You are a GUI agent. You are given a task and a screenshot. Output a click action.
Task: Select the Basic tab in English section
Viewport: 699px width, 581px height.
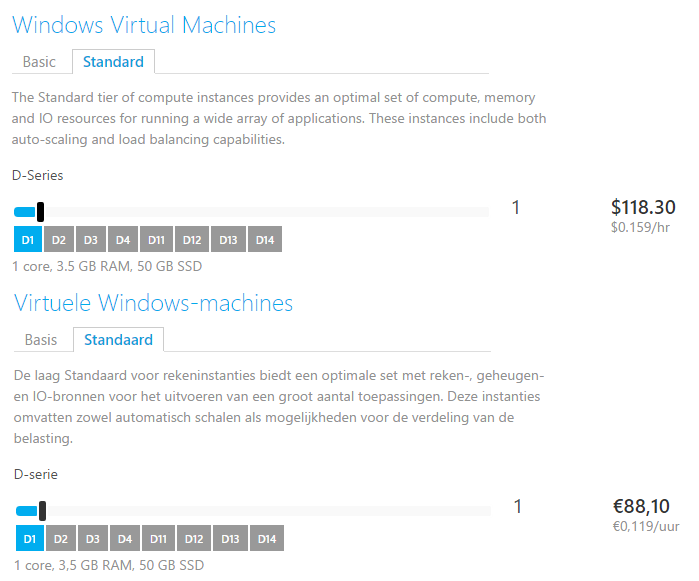[x=39, y=62]
